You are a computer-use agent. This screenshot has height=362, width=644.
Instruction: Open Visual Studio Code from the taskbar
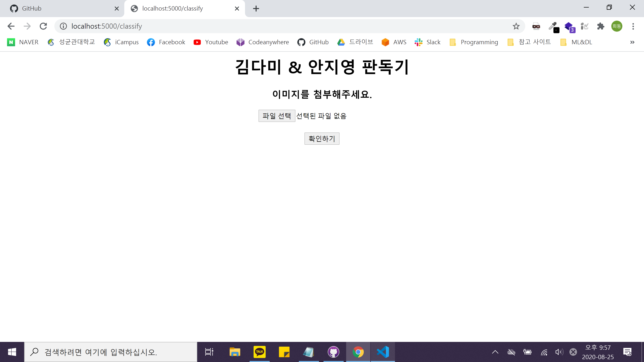pos(383,352)
